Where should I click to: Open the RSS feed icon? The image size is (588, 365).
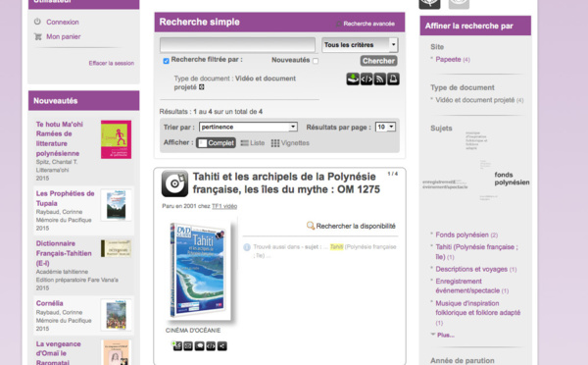tap(380, 78)
